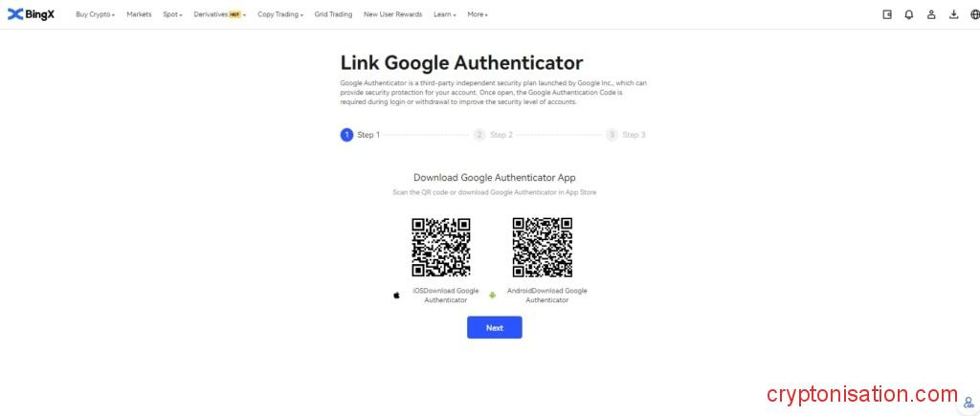The height and width of the screenshot is (416, 980).
Task: Click the download icon in header
Action: coord(954,14)
